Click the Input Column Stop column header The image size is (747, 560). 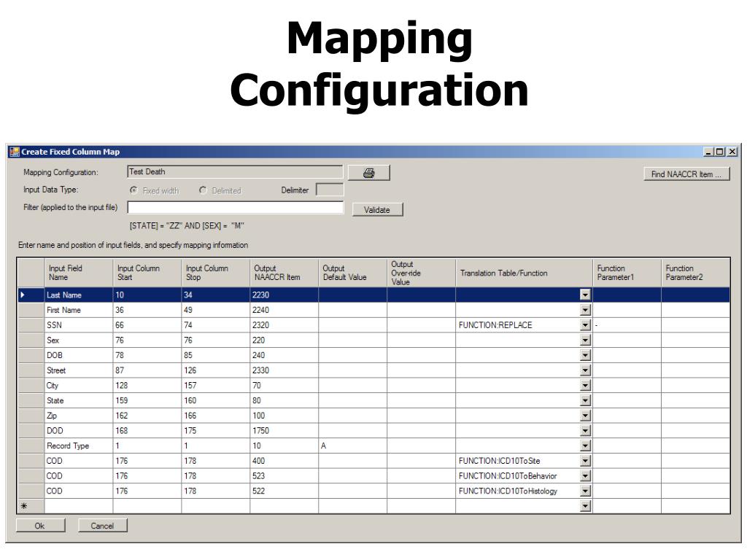216,273
